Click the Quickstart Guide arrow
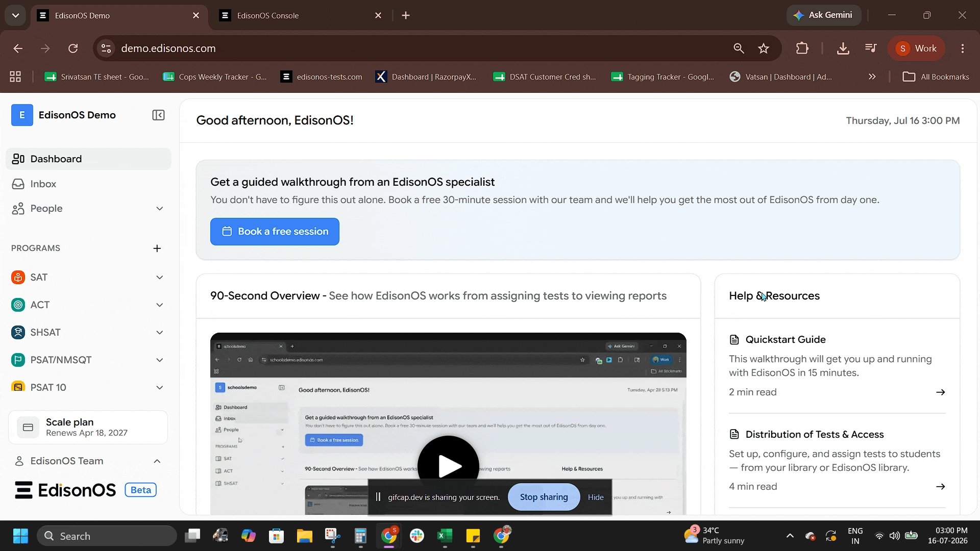The height and width of the screenshot is (551, 980). (940, 392)
